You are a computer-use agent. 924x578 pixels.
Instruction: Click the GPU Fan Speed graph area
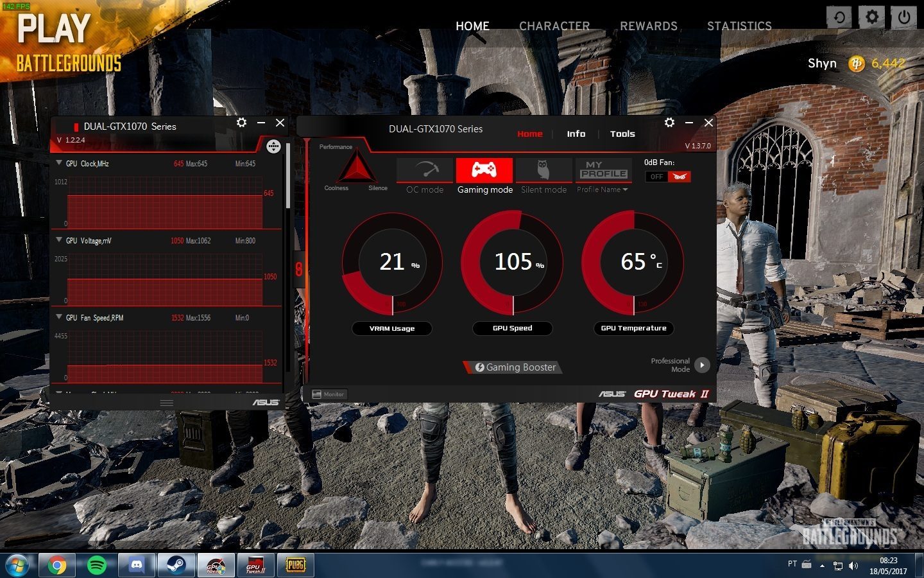point(165,356)
